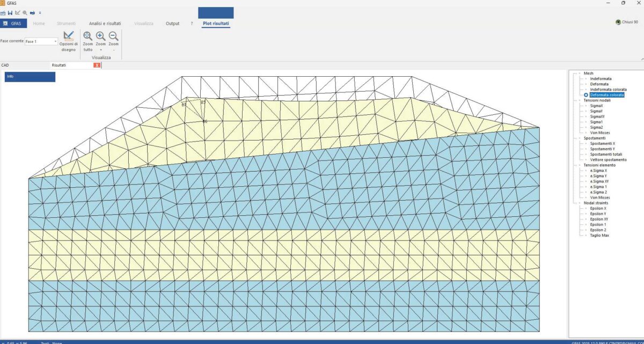644x344 pixels.
Task: Open the Opzioni di disegno tool
Action: click(x=68, y=41)
